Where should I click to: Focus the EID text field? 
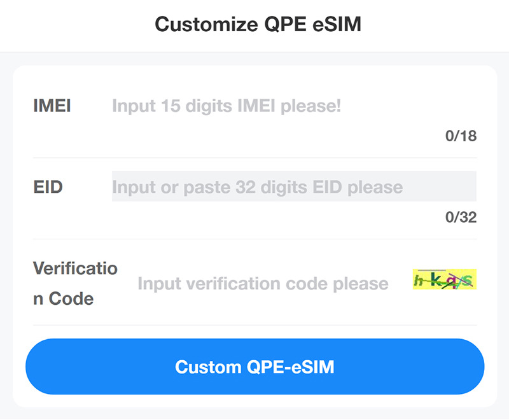[294, 187]
